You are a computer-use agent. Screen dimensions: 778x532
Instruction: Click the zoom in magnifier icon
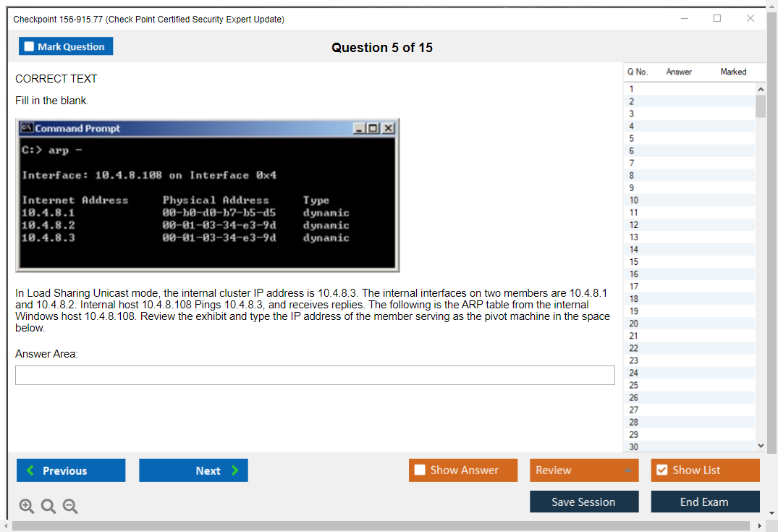pos(27,507)
